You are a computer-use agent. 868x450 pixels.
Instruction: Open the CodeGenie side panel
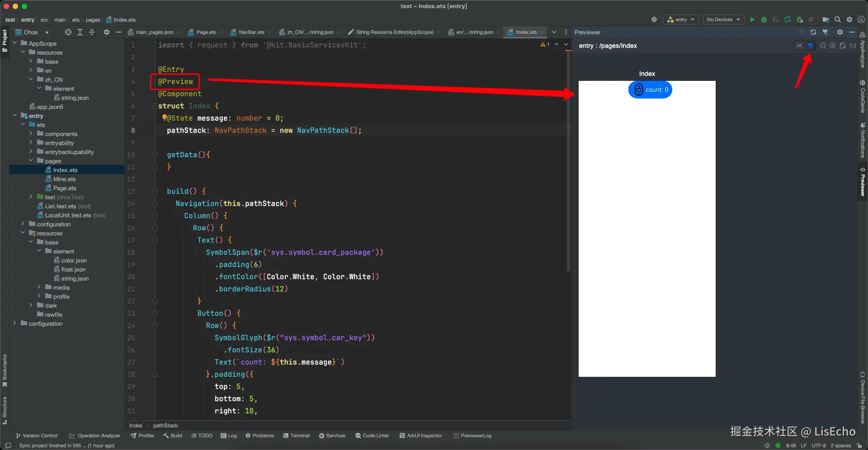[x=863, y=97]
